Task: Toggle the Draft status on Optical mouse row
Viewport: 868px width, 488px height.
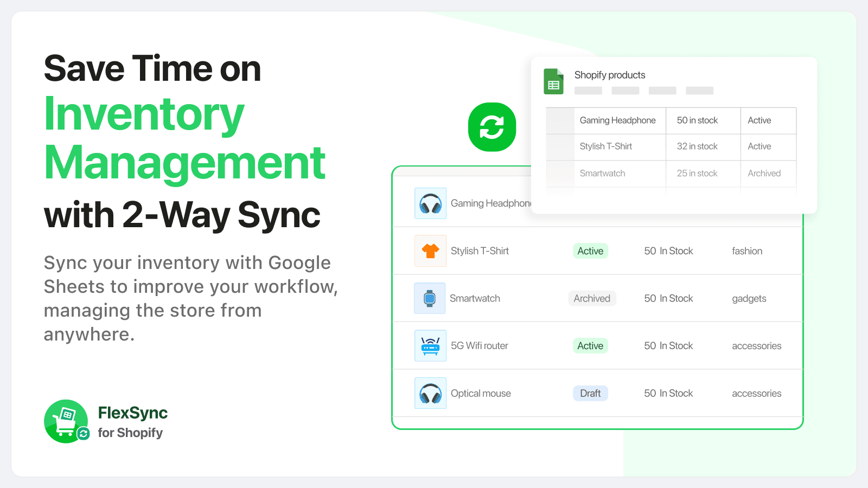Action: point(590,393)
